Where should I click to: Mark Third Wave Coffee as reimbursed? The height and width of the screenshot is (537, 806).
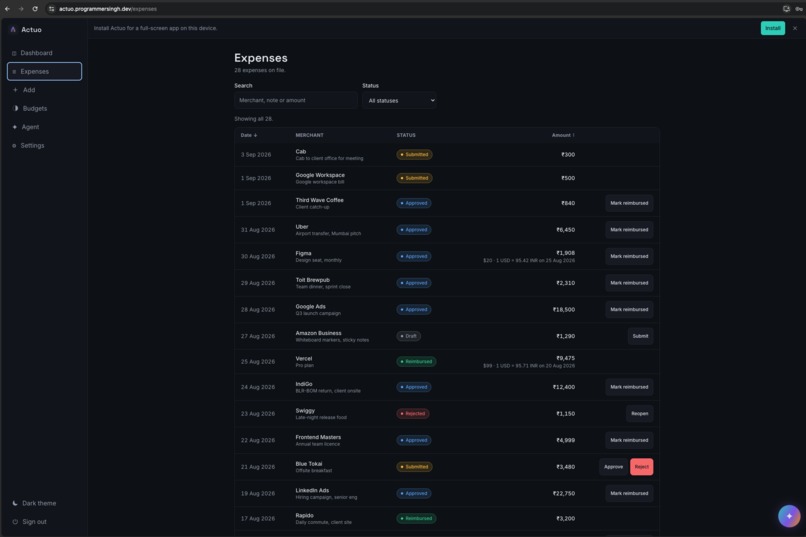(629, 203)
